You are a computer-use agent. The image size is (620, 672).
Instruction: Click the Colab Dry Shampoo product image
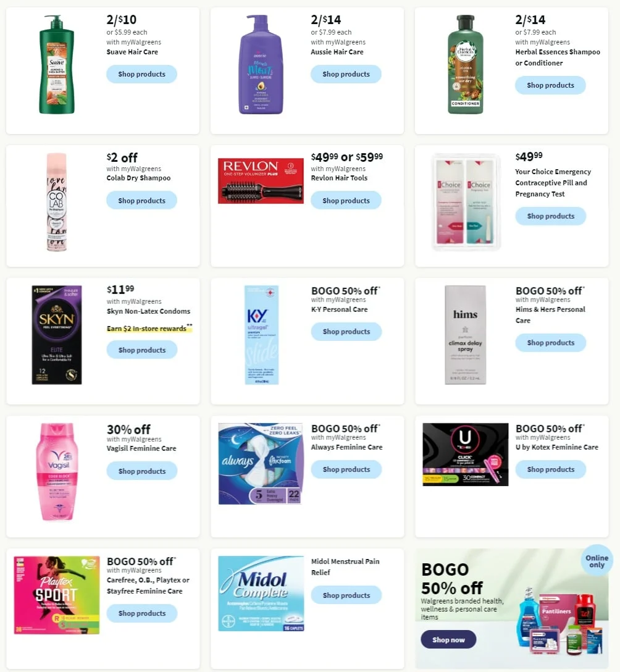[x=57, y=202]
